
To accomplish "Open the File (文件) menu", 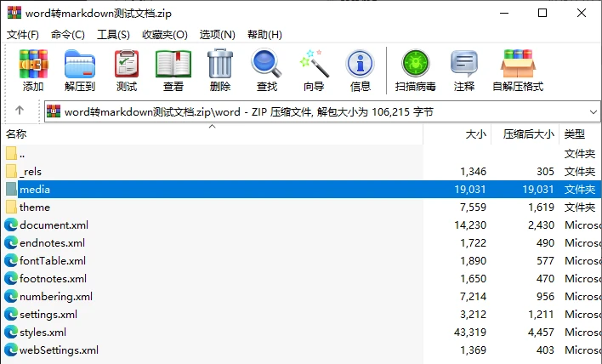I will pyautogui.click(x=23, y=35).
